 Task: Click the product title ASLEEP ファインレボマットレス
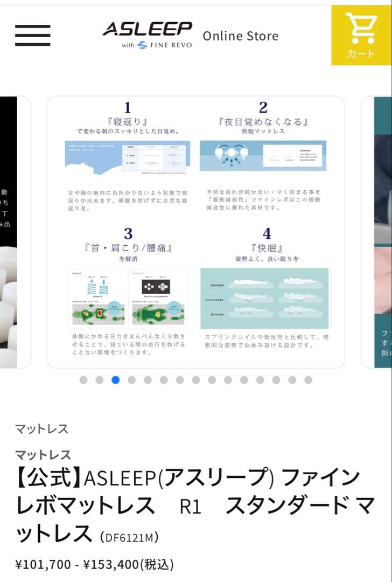195,505
